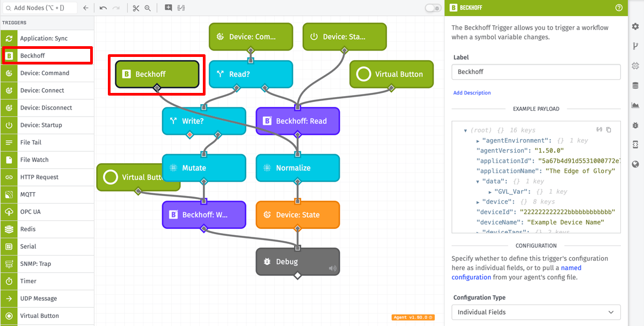Click the UDP Message arrow icon
This screenshot has width=644, height=326.
coord(9,299)
